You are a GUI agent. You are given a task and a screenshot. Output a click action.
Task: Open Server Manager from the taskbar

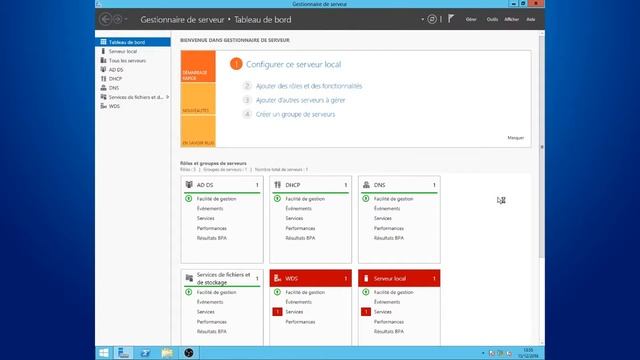coord(124,353)
